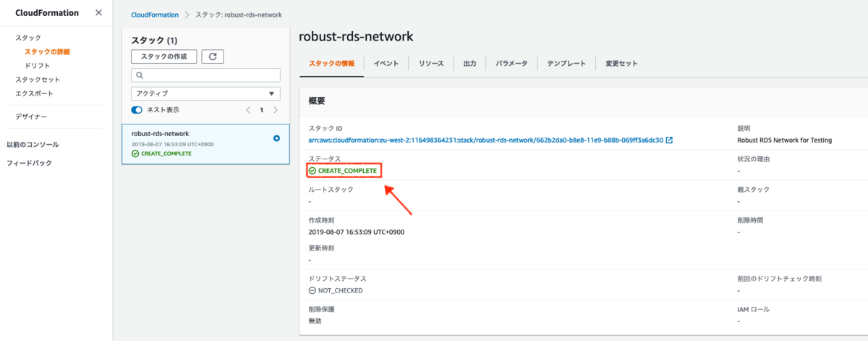Click 無効 termination protection value

coord(315,321)
